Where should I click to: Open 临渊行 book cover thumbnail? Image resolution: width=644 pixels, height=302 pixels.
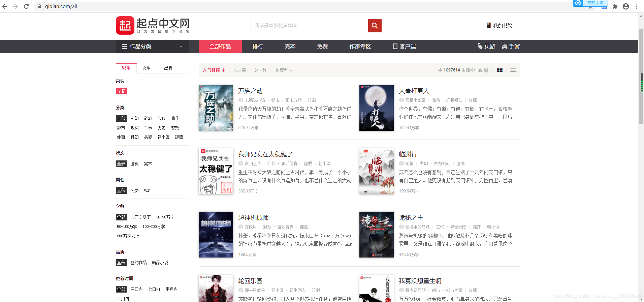click(x=377, y=171)
